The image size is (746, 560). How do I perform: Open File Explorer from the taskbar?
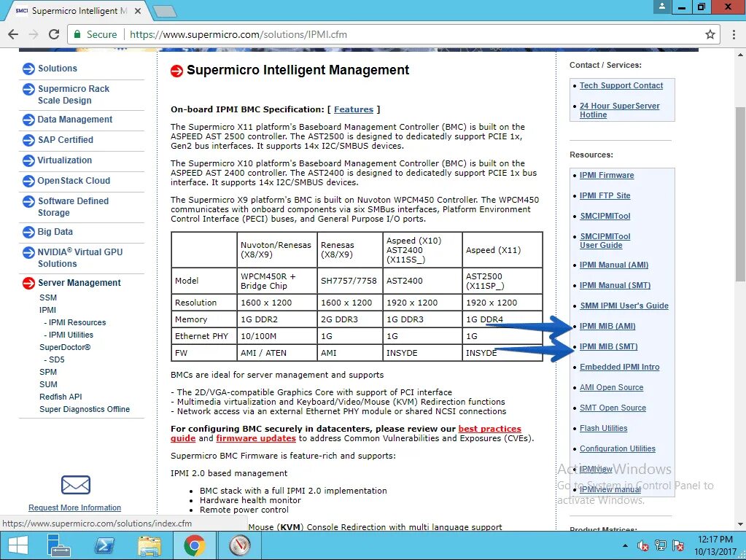point(149,545)
